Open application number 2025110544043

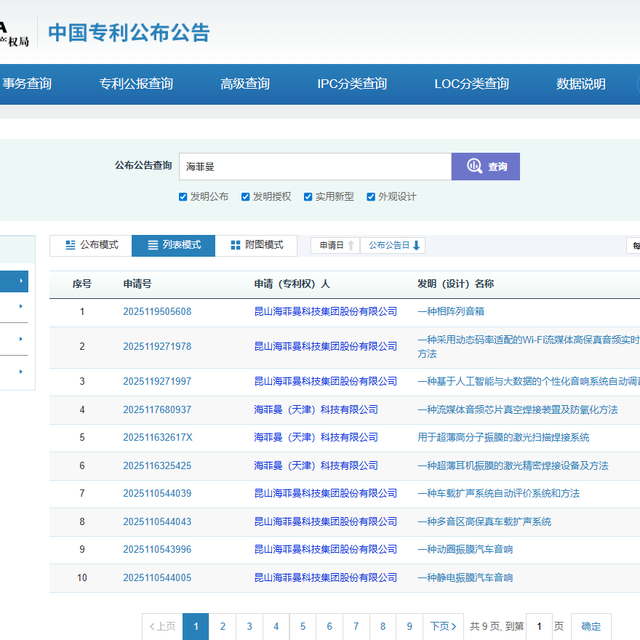coord(157,522)
